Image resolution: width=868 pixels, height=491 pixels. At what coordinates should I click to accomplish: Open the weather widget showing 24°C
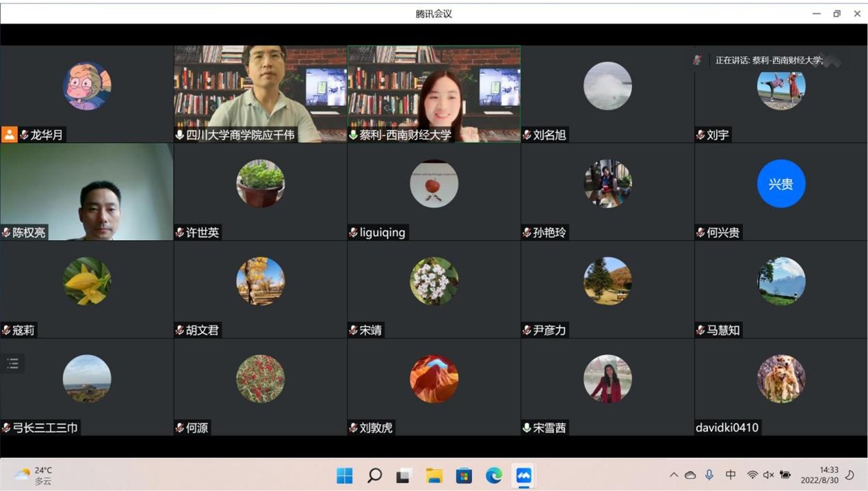tap(34, 475)
